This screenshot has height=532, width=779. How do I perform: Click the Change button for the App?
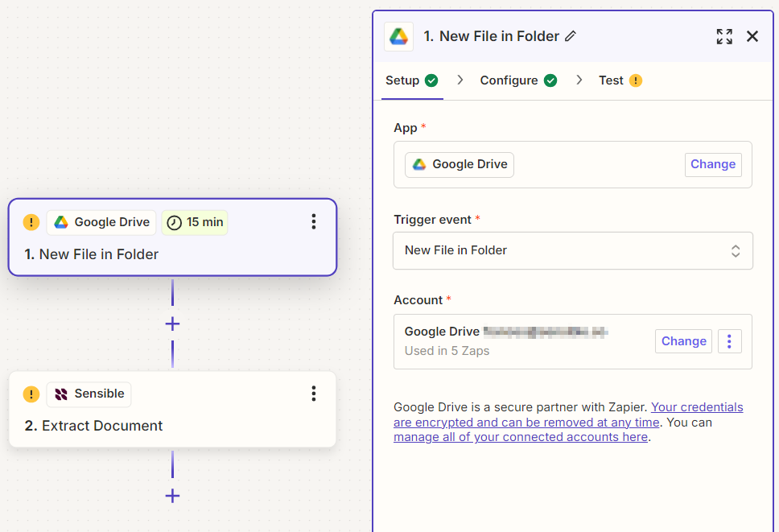coord(713,164)
